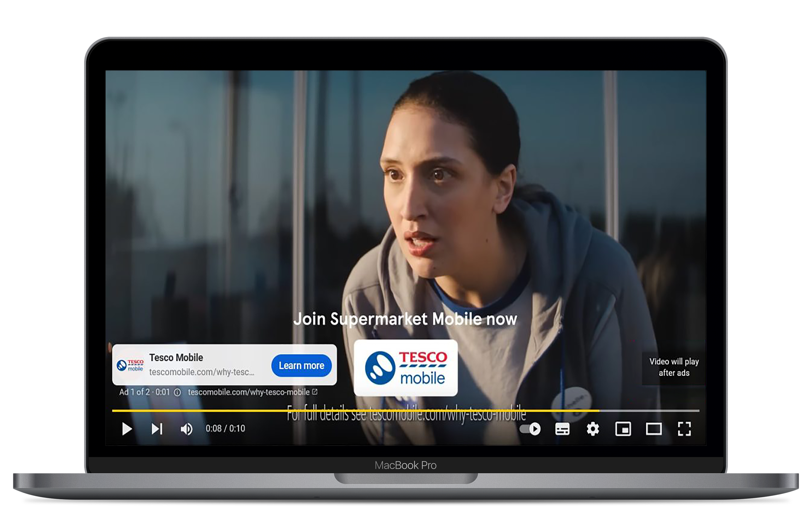Click external-link icon beside the ad URL
Viewport: 812px width, 516px height.
click(315, 392)
